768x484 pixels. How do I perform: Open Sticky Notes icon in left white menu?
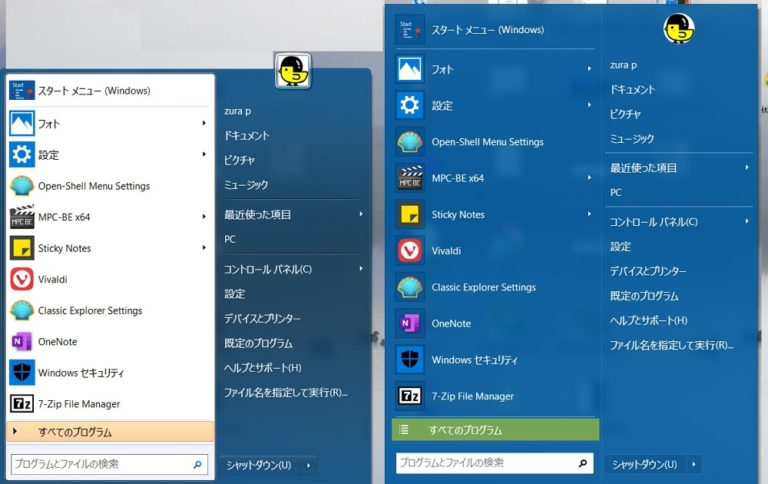pos(22,248)
